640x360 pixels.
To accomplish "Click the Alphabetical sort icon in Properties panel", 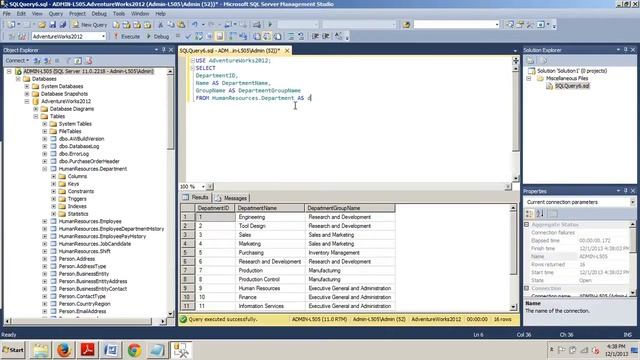I will tap(540, 213).
